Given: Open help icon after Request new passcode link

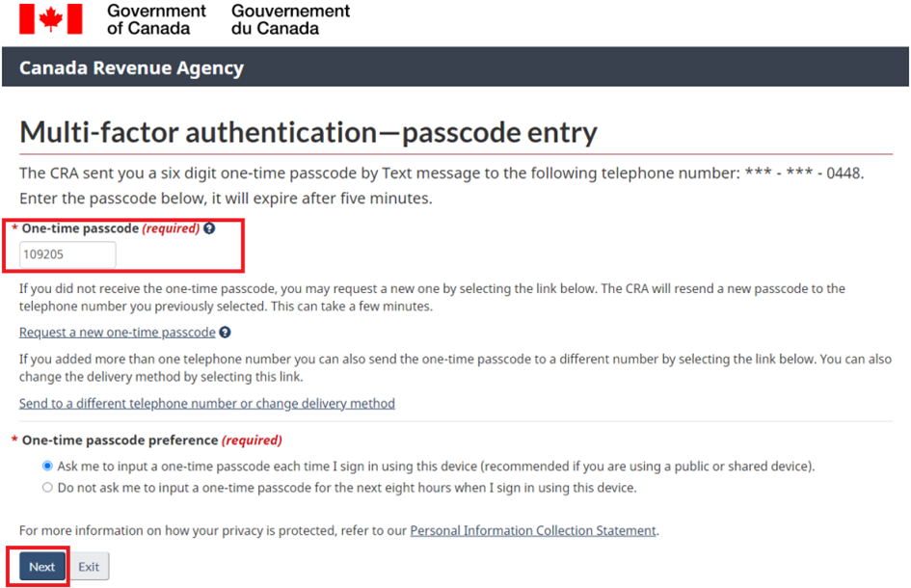Looking at the screenshot, I should tap(225, 333).
